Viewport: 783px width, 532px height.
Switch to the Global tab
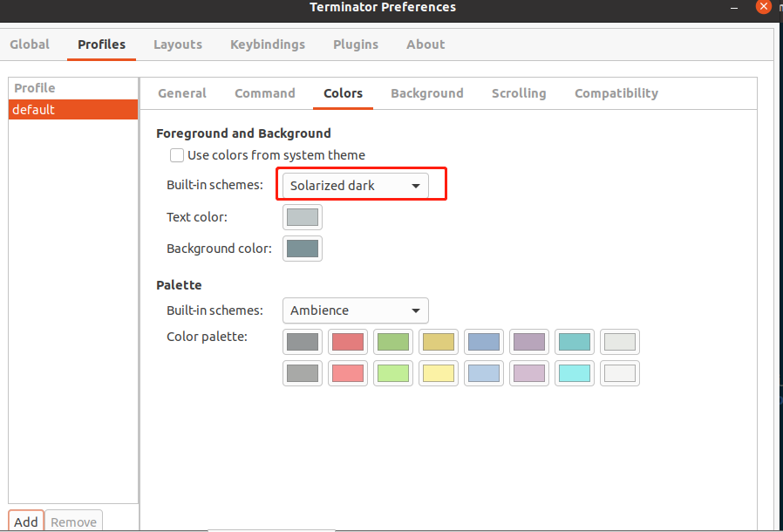coord(30,44)
